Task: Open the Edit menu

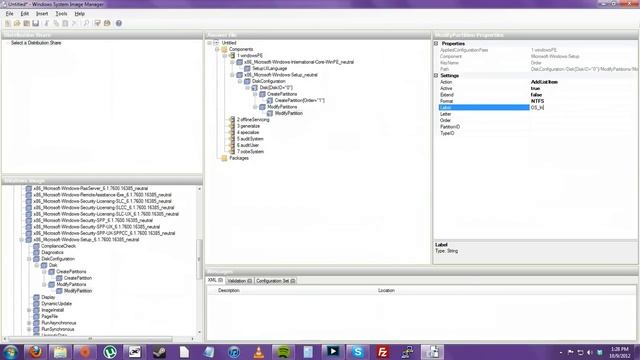Action: point(25,13)
